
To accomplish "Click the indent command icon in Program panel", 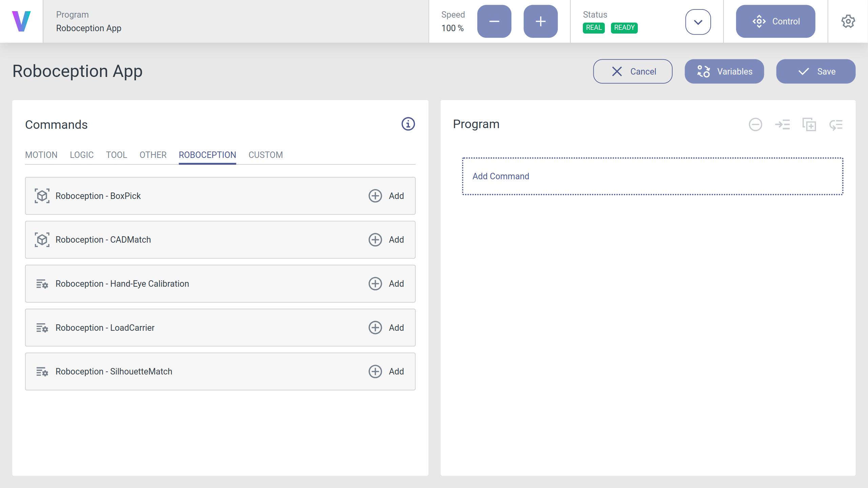I will pos(783,125).
